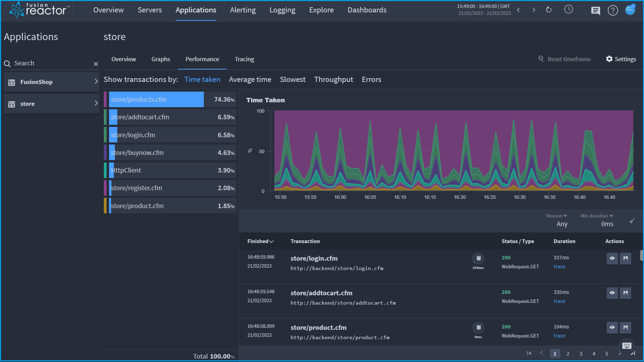Image resolution: width=644 pixels, height=362 pixels.
Task: Open the Min duration dropdown
Action: pyautogui.click(x=597, y=216)
